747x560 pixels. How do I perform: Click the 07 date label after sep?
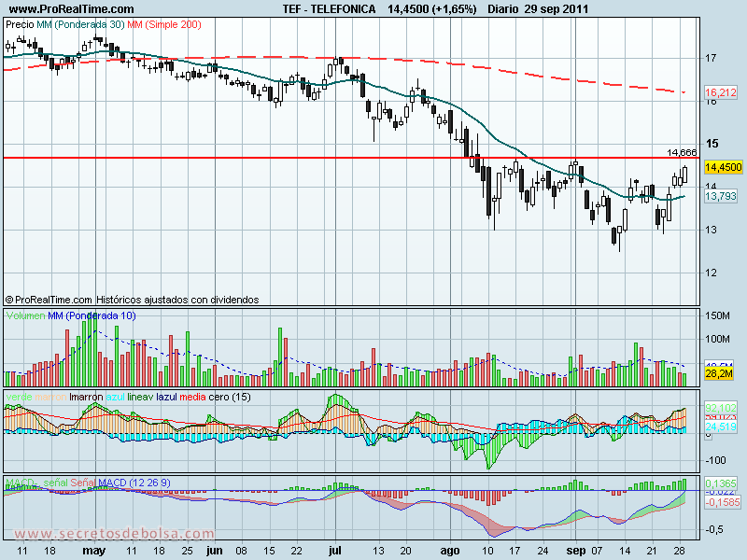point(597,551)
